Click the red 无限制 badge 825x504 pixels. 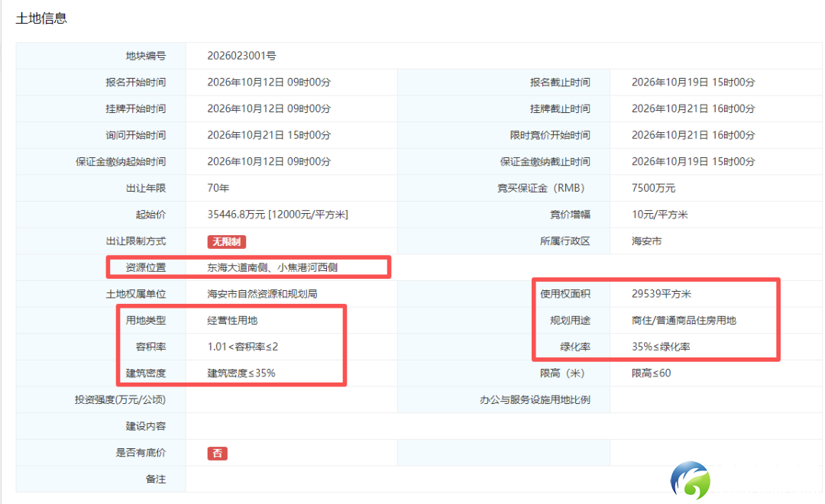pos(226,241)
